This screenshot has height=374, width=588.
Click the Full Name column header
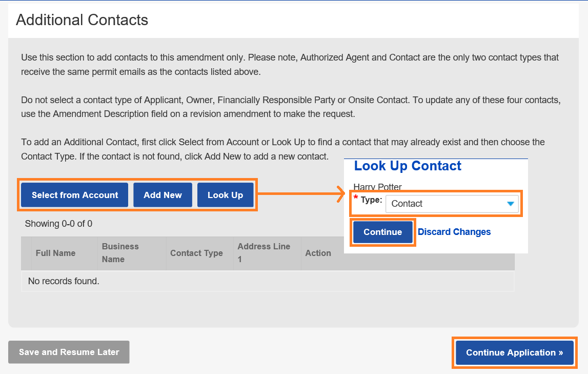55,253
